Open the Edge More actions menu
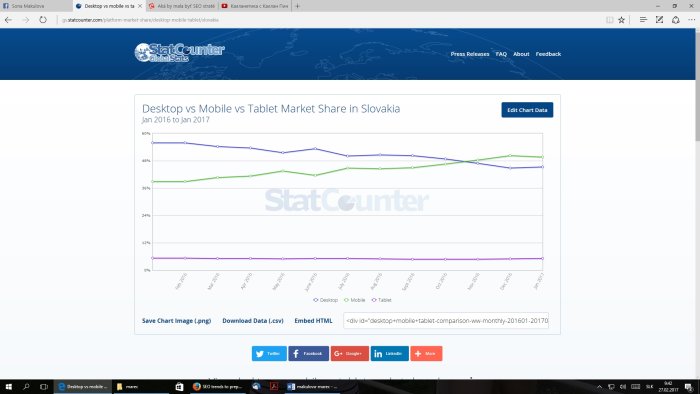Image resolution: width=700 pixels, height=394 pixels. tap(692, 20)
